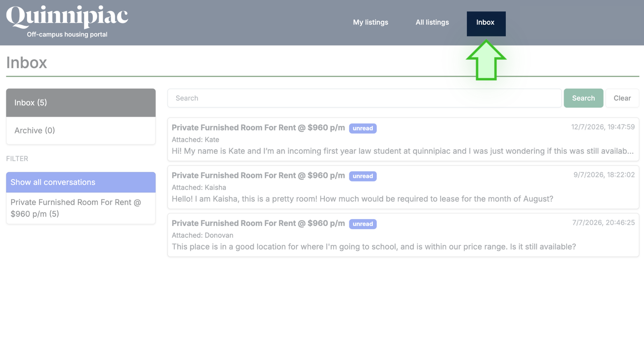Open message from Kate

point(403,139)
